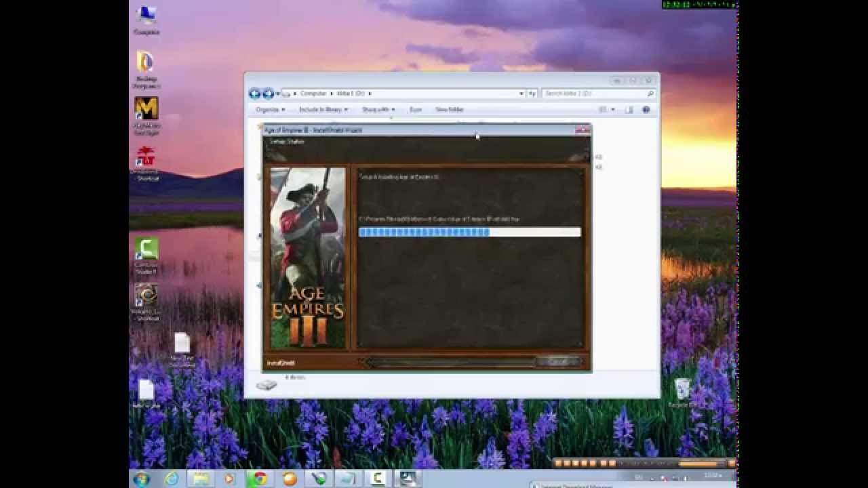Click the orange ball taskbar icon
Viewport: 868px width, 488px height.
tap(290, 479)
